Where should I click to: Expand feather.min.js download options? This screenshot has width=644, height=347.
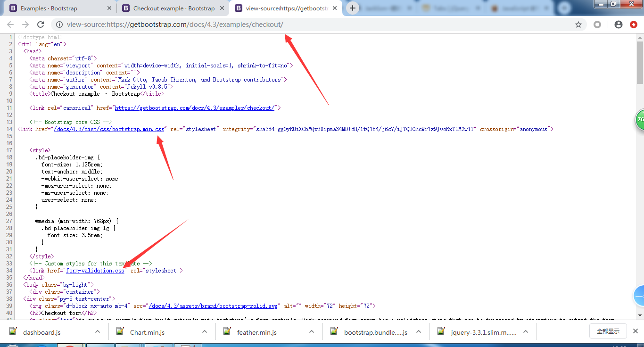point(312,331)
